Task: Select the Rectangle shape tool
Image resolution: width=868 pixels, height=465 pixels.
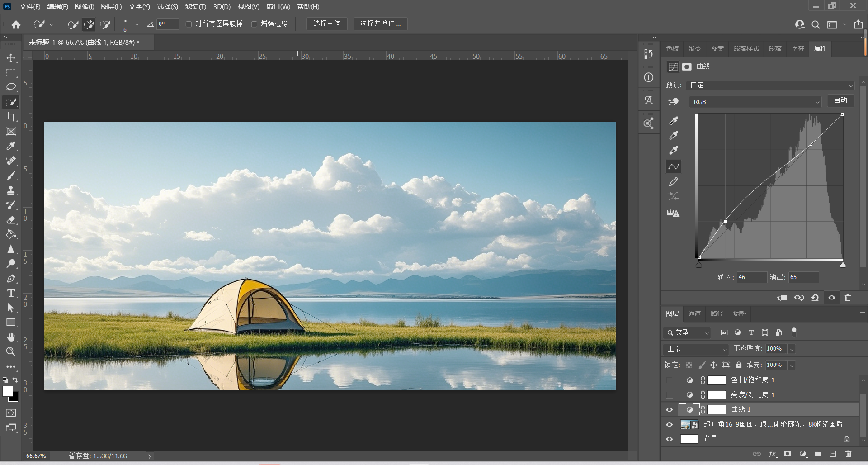Action: click(x=11, y=323)
